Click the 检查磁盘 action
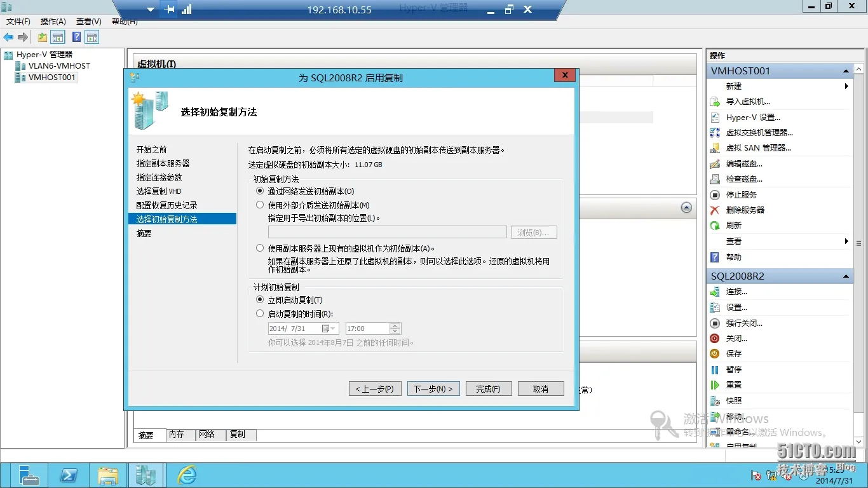 point(744,179)
